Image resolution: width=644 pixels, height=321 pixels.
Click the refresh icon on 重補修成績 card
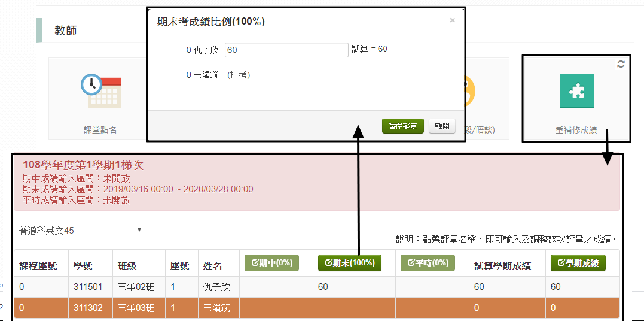click(621, 64)
